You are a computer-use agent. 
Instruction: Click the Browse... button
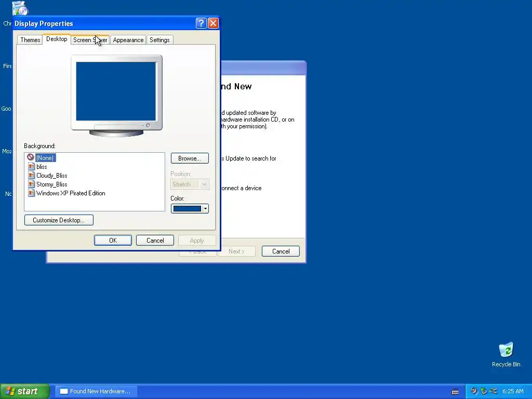190,158
